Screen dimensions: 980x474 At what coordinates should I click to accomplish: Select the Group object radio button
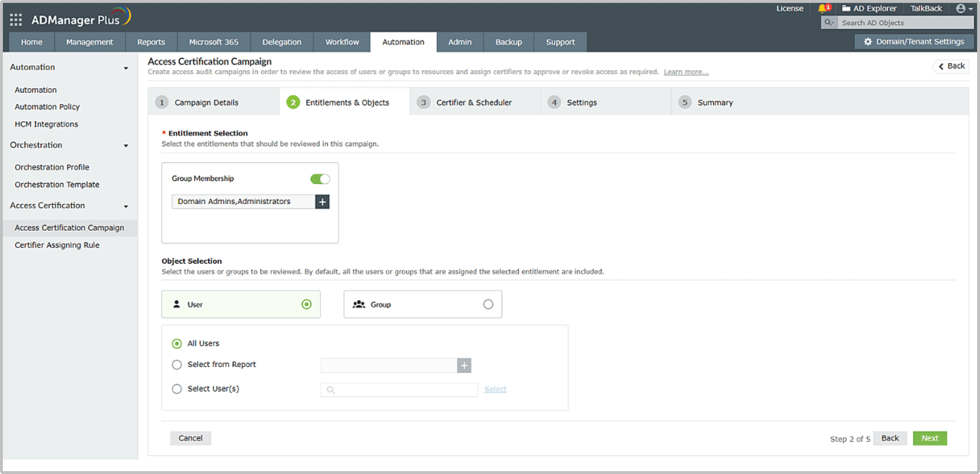[x=488, y=304]
